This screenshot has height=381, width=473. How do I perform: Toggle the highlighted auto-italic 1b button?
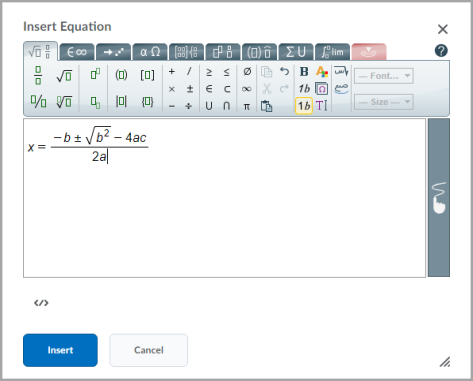click(x=304, y=106)
